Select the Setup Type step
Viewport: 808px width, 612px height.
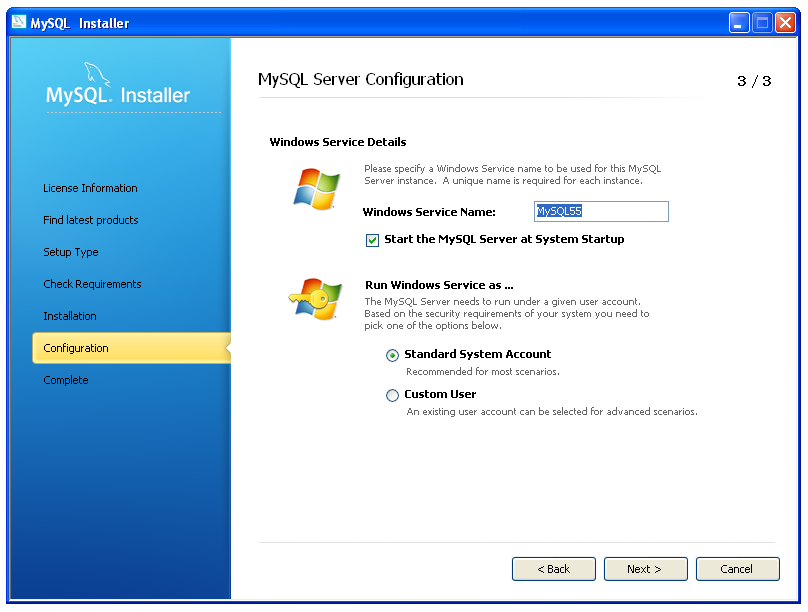pyautogui.click(x=71, y=252)
